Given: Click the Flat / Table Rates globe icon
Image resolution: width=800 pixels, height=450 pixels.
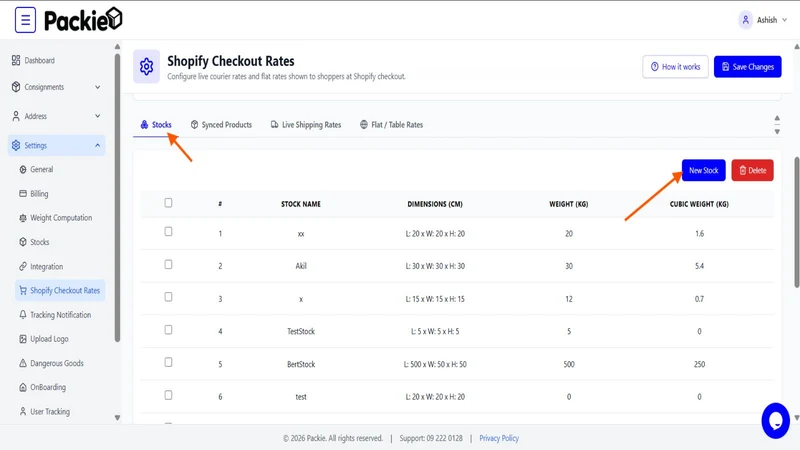Looking at the screenshot, I should click(x=364, y=124).
